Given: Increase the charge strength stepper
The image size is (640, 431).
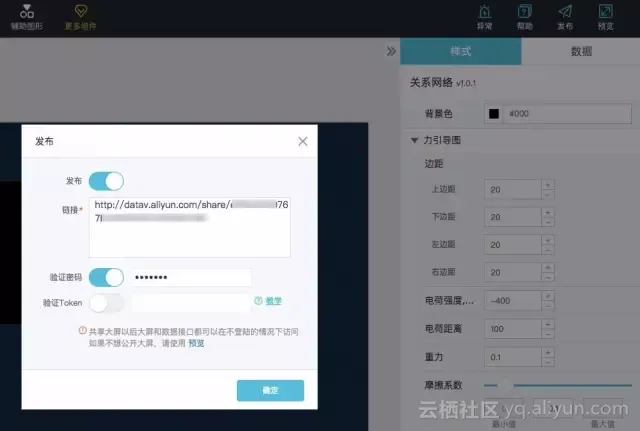Looking at the screenshot, I should (x=548, y=296).
